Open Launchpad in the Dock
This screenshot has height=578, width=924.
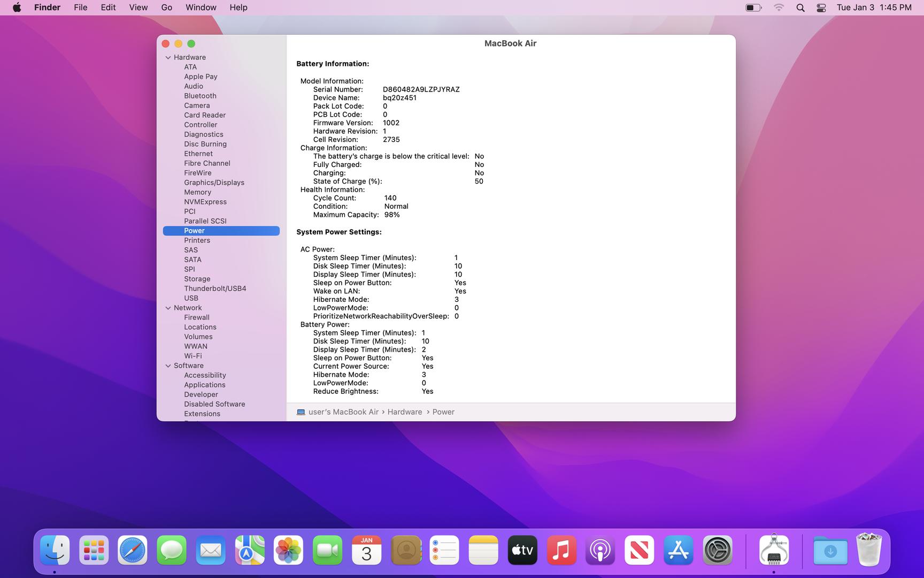coord(94,550)
